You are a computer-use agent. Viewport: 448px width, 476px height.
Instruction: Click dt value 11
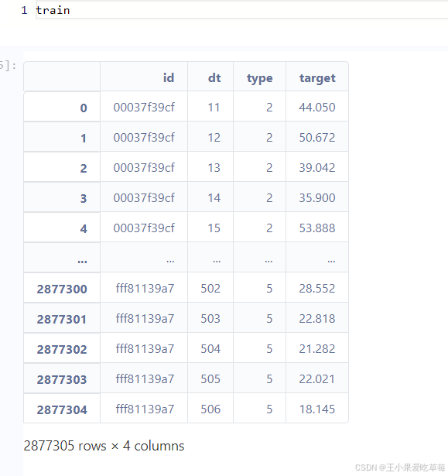pyautogui.click(x=214, y=107)
